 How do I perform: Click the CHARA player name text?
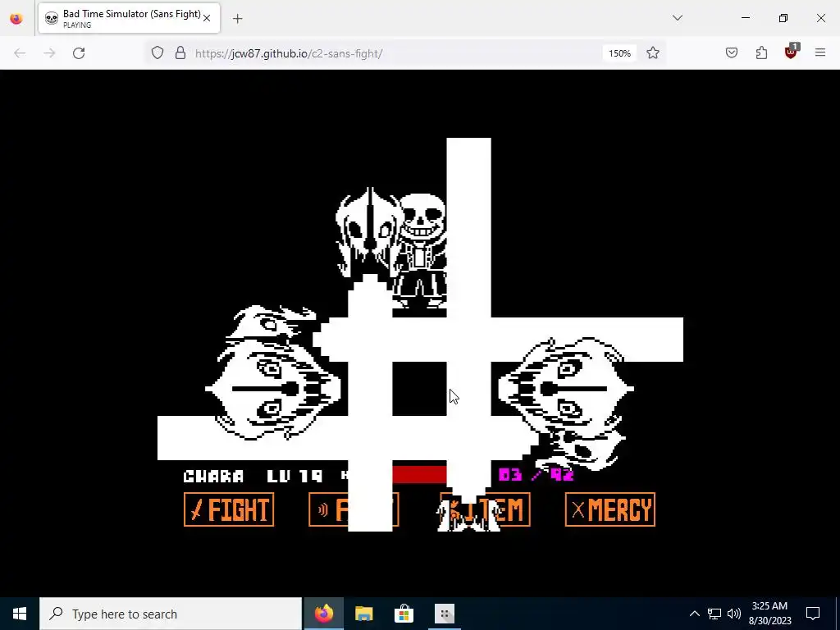[x=214, y=477]
